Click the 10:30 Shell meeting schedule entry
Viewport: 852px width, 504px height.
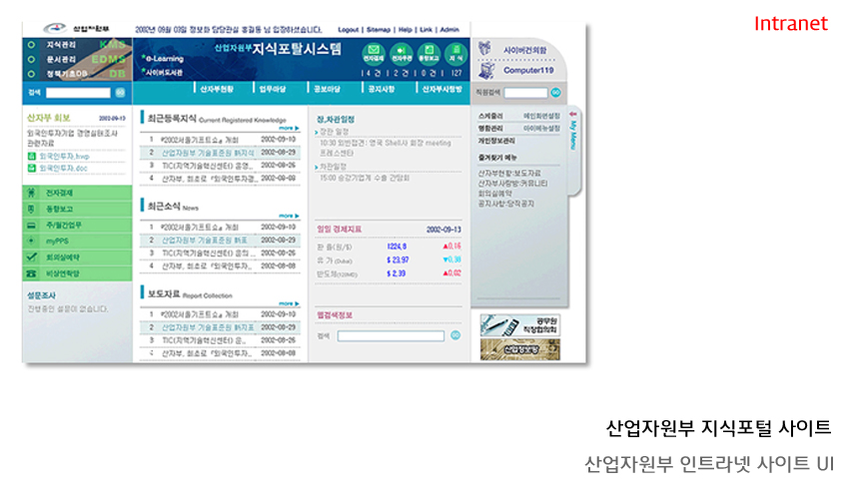386,149
